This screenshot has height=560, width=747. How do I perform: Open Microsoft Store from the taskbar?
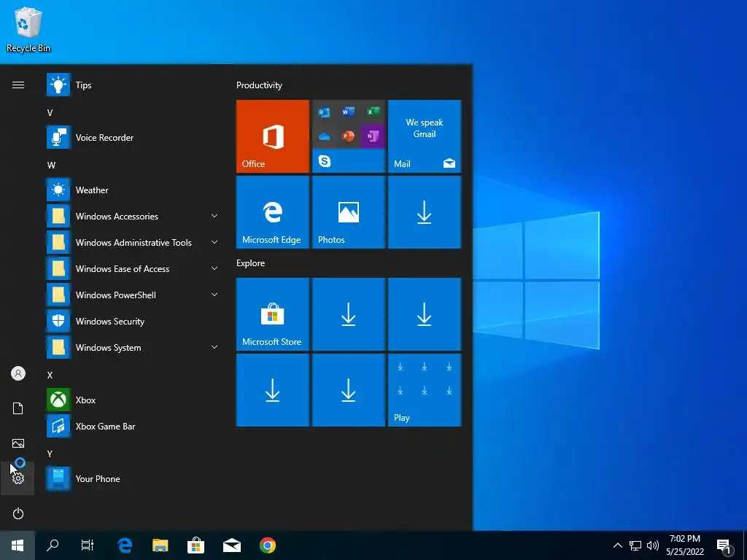[x=196, y=545]
